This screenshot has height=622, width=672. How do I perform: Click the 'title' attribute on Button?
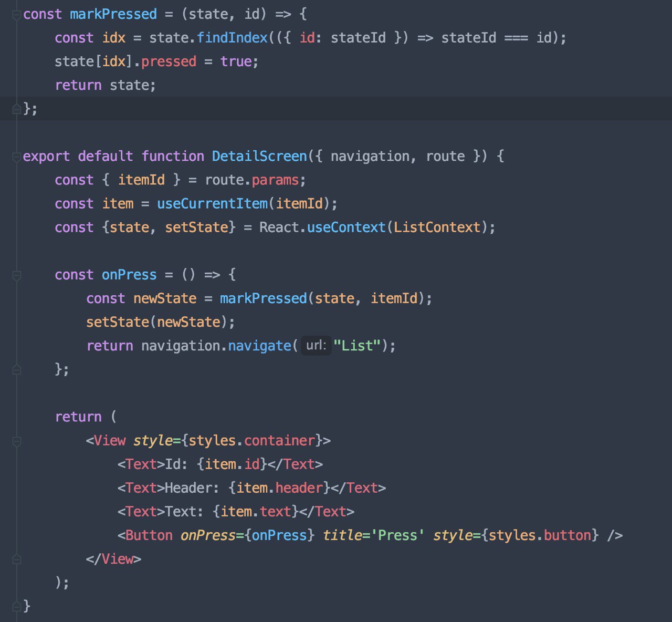click(x=342, y=535)
